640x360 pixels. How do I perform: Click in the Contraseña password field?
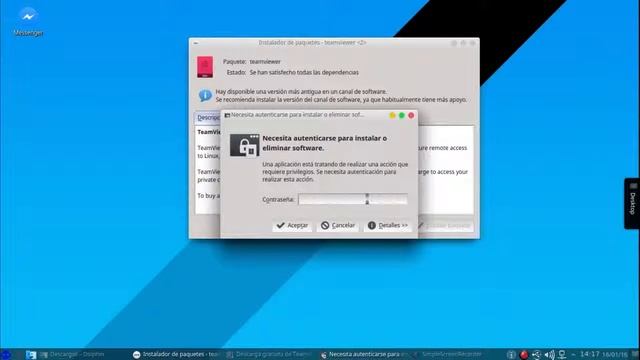(353, 199)
